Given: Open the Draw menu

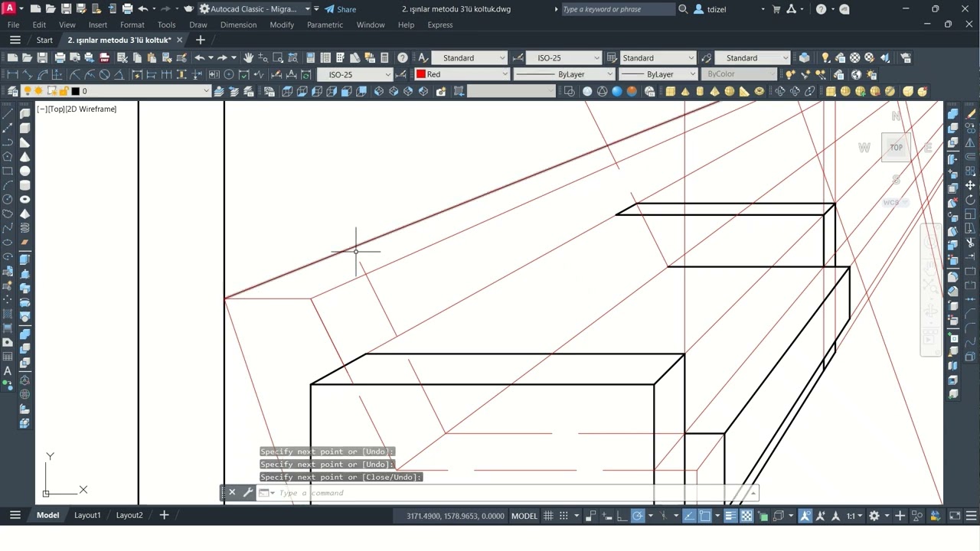Looking at the screenshot, I should 198,24.
